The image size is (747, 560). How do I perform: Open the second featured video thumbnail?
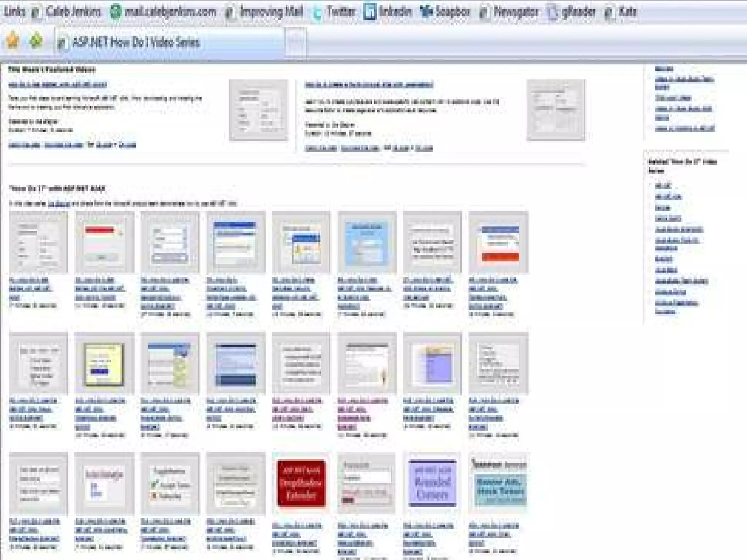556,110
